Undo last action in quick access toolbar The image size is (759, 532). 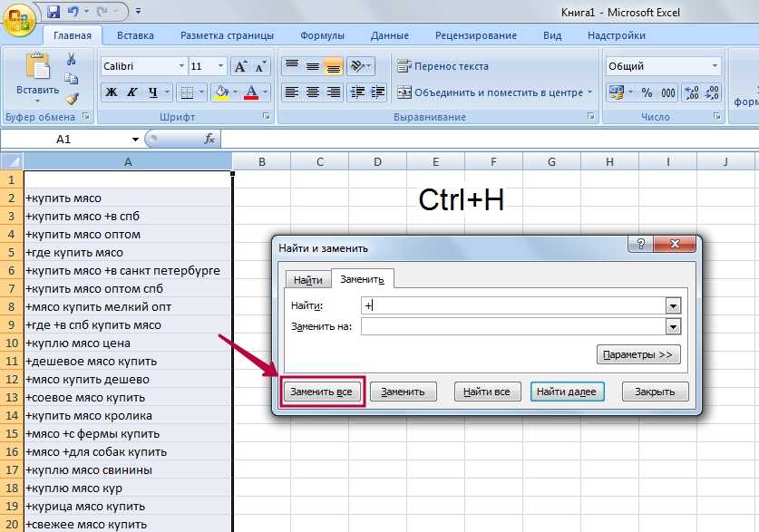[73, 12]
